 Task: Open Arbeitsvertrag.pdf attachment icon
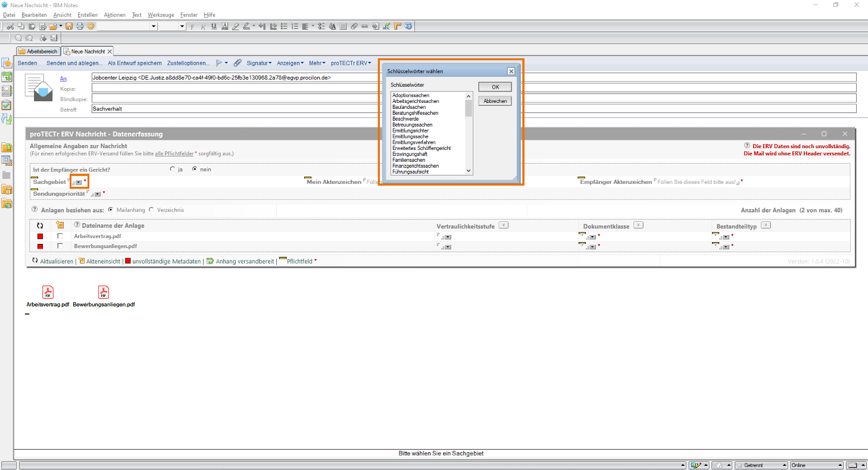click(x=48, y=292)
